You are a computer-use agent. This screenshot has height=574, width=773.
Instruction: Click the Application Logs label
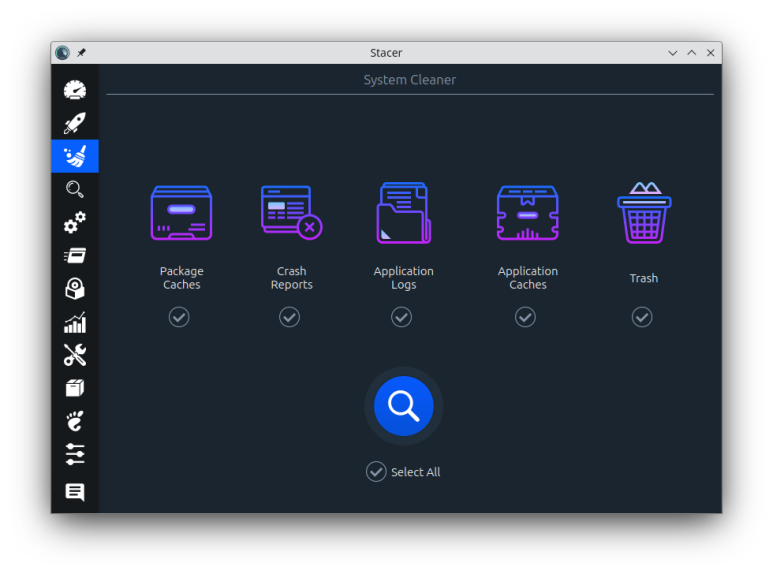coord(404,278)
